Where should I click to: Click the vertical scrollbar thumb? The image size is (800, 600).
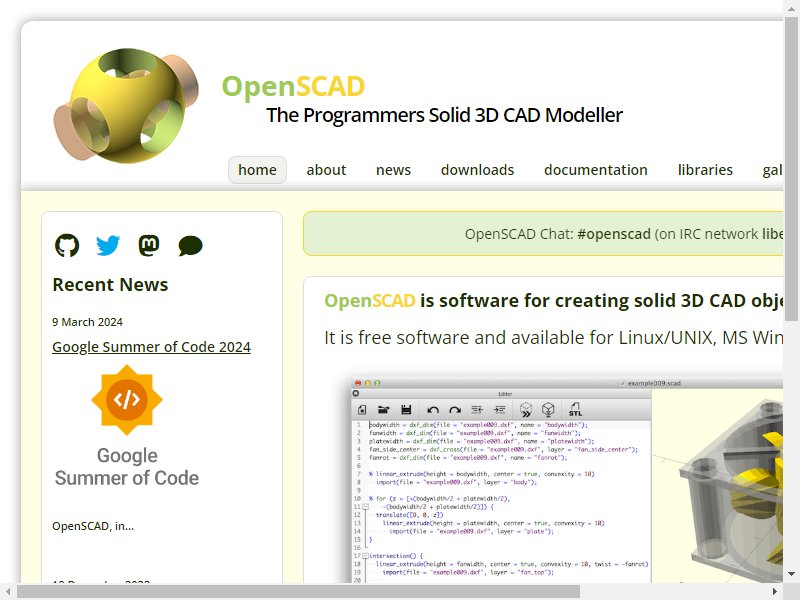791,168
